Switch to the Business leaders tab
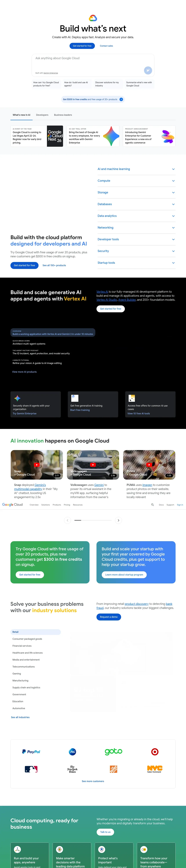 click(63, 115)
